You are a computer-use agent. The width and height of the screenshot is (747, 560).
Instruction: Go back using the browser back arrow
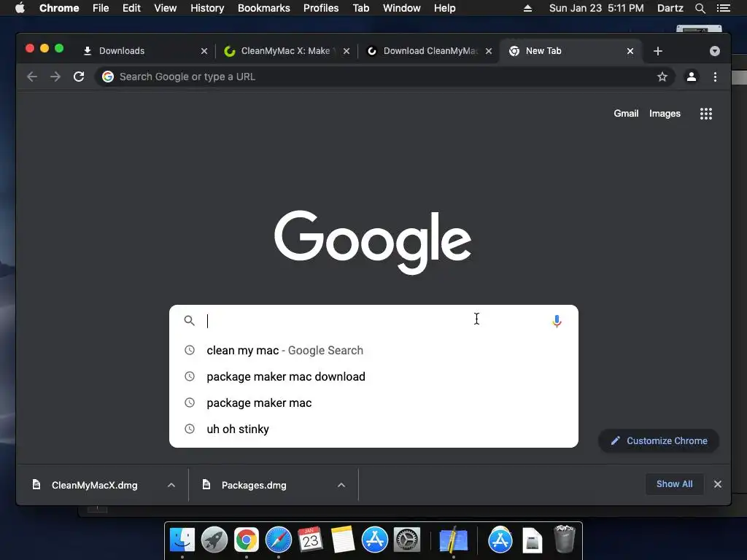click(32, 77)
